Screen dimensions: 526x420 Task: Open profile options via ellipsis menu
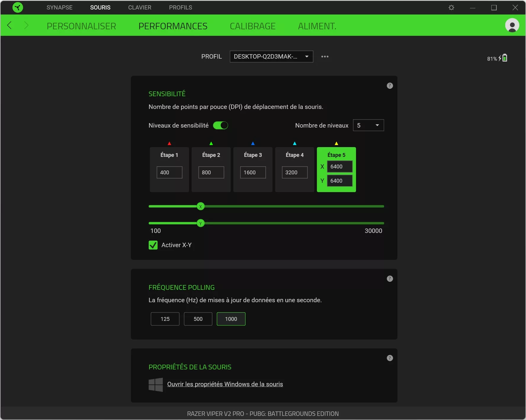325,57
